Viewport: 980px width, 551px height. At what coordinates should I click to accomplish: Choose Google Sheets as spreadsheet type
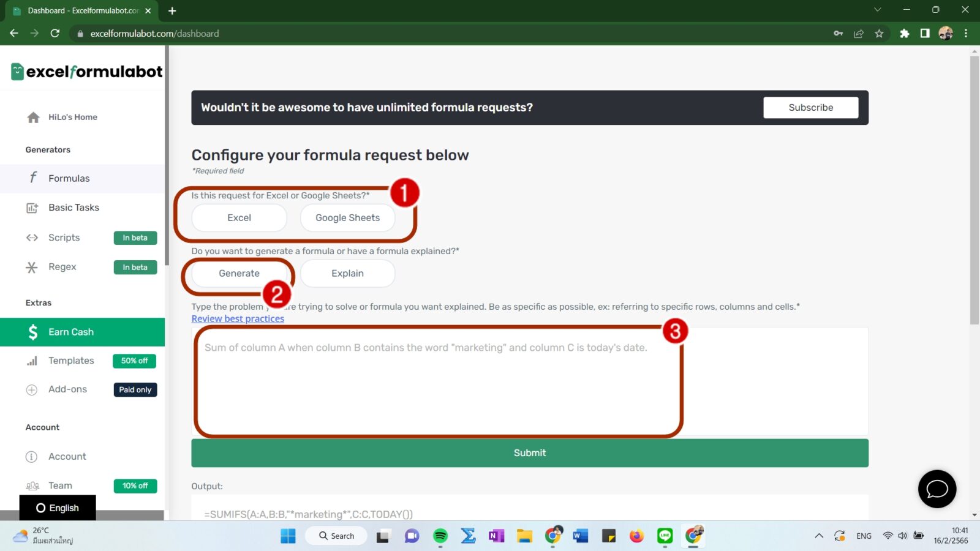point(347,218)
